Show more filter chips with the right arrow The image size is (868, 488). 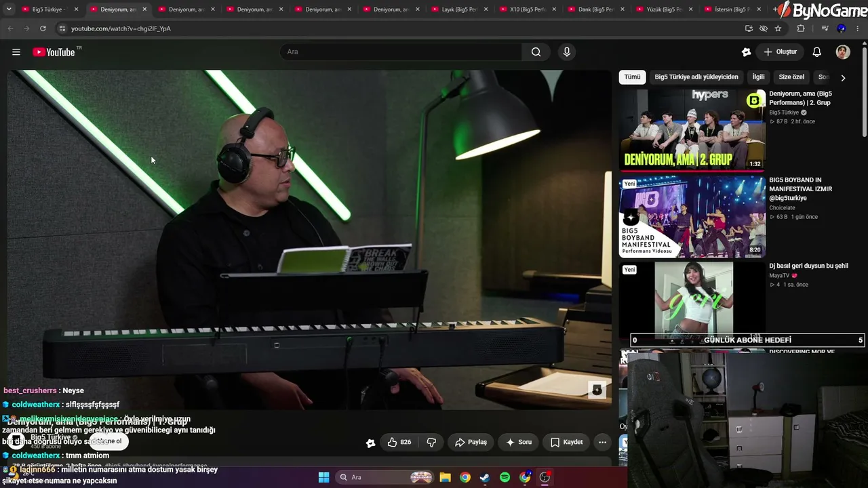[x=843, y=78]
